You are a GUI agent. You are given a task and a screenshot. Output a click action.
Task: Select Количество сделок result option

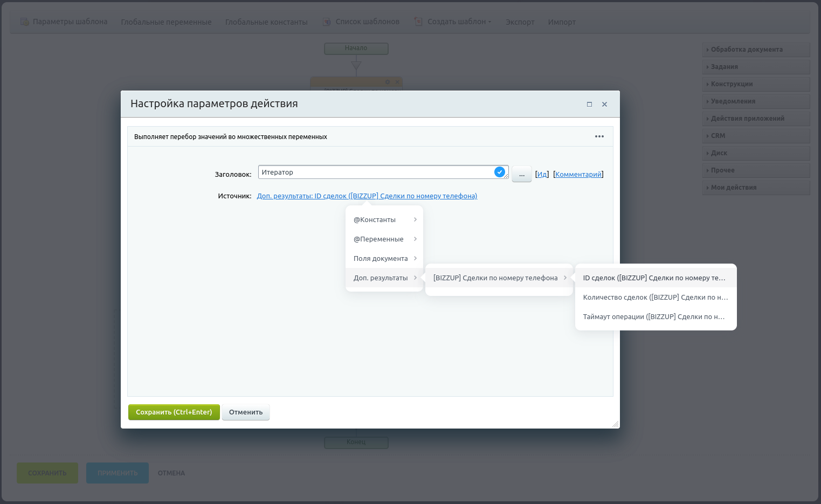pyautogui.click(x=656, y=298)
